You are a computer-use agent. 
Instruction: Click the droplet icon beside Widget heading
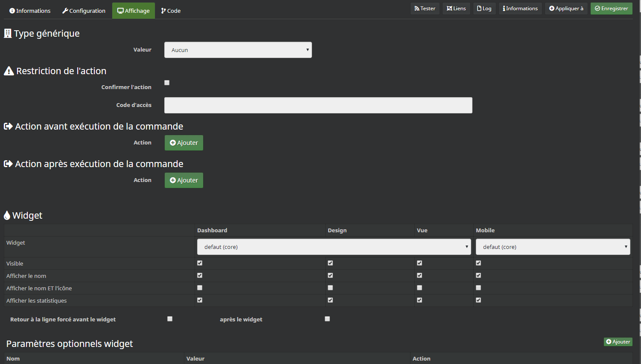pyautogui.click(x=7, y=215)
